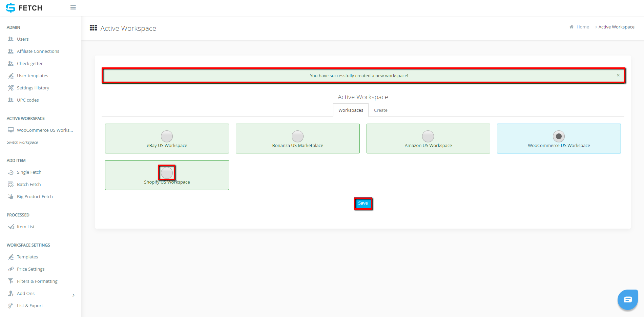
Task: Open the Batch Fetch link
Action: tap(29, 184)
